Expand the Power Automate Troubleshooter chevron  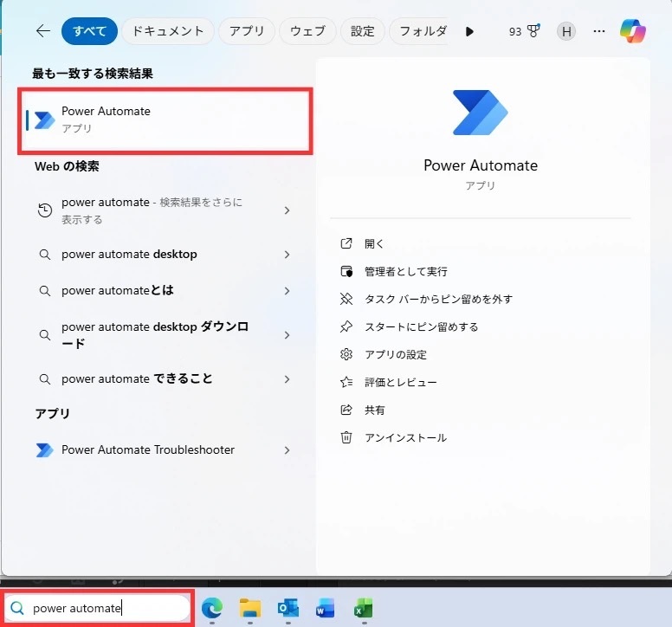287,450
